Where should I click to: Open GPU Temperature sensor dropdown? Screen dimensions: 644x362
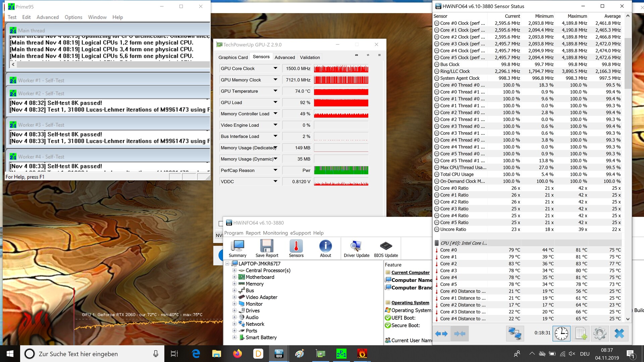[x=275, y=91]
